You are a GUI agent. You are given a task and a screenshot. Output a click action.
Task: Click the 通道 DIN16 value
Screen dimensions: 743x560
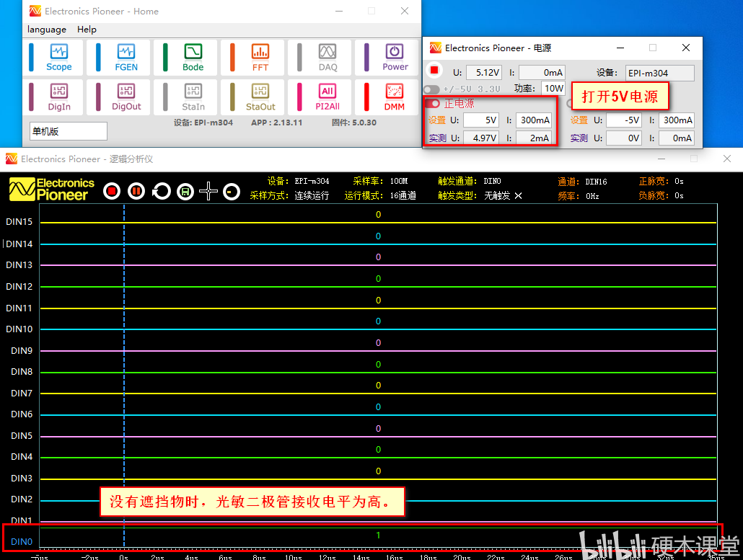click(596, 182)
